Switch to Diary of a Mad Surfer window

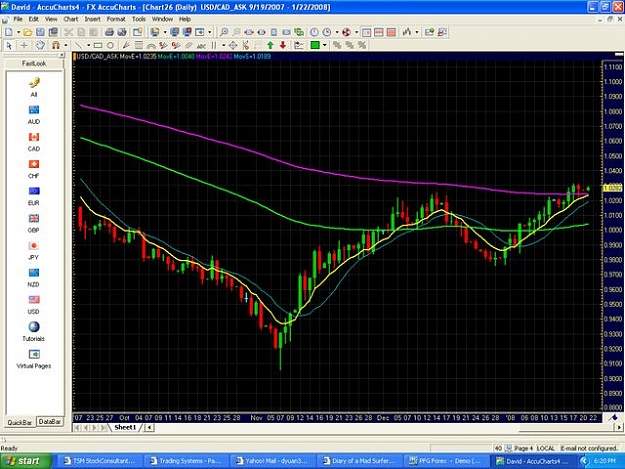tap(359, 461)
